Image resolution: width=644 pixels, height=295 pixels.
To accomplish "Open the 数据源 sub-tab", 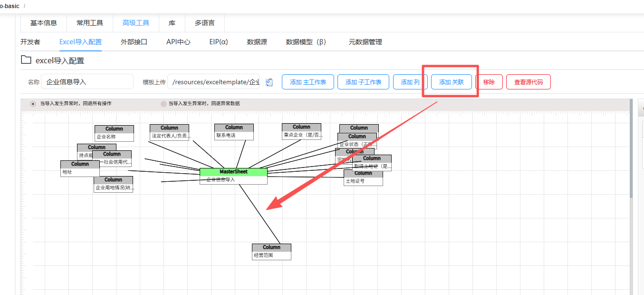I will [257, 42].
